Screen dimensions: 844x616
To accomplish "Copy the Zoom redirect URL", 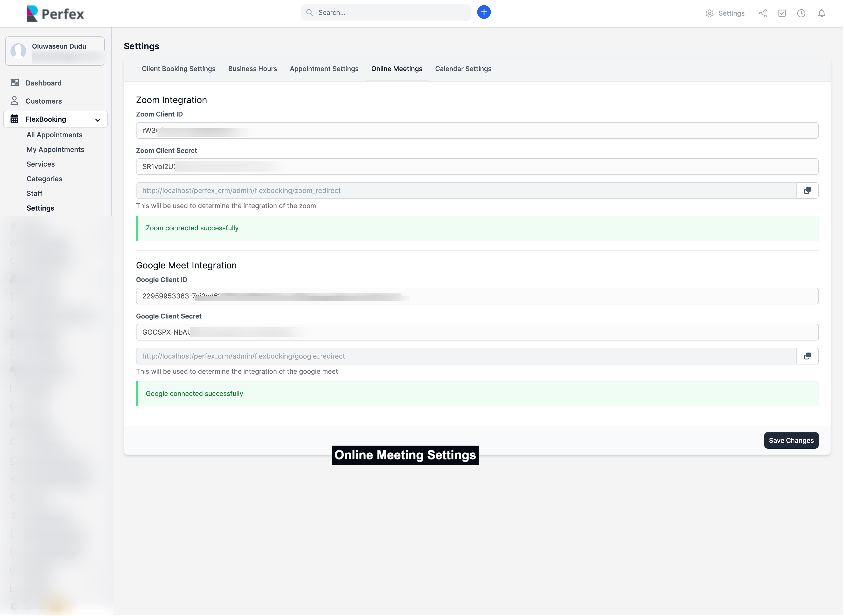I will point(807,191).
